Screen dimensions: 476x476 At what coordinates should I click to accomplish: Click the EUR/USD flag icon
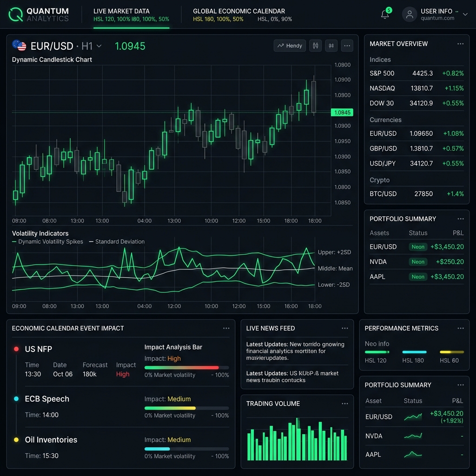[19, 46]
